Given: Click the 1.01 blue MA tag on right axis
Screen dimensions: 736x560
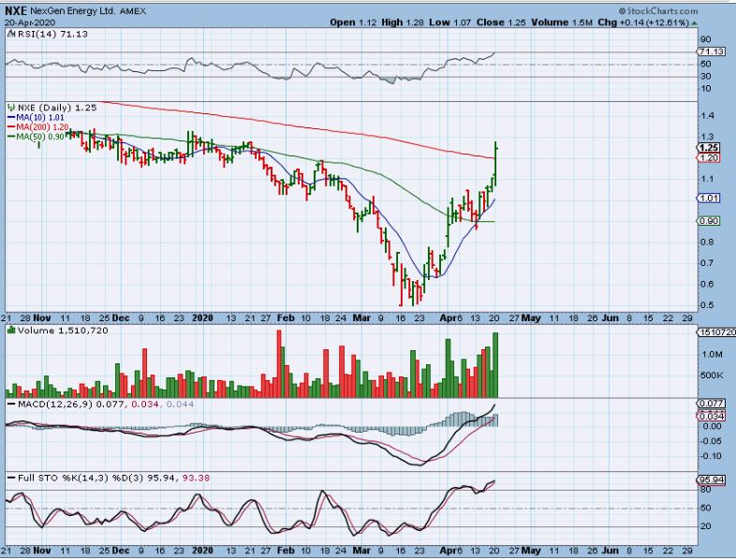Looking at the screenshot, I should click(708, 199).
